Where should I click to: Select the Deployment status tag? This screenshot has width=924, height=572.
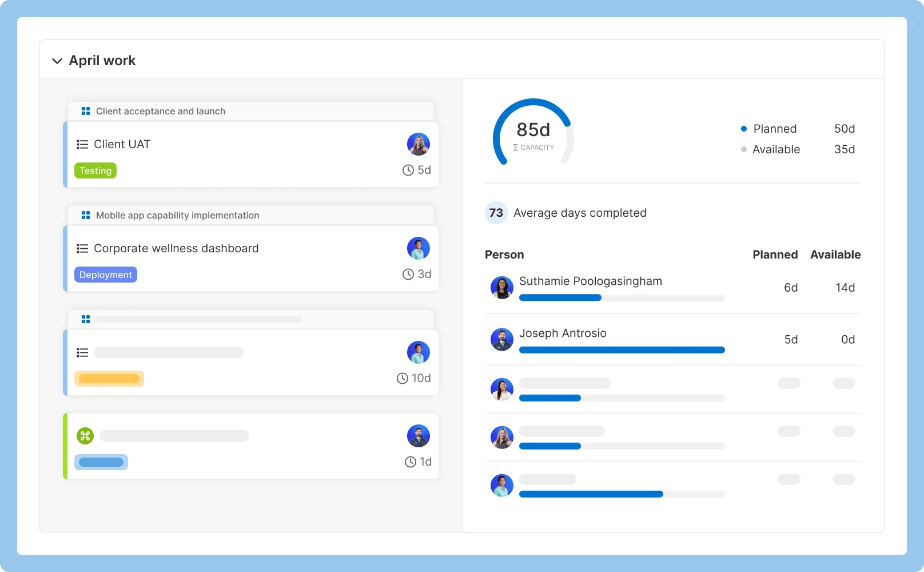pos(106,275)
